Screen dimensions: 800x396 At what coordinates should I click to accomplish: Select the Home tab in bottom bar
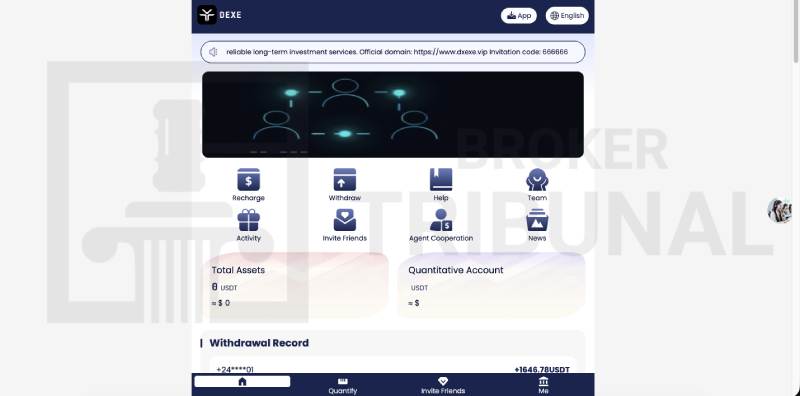point(242,382)
